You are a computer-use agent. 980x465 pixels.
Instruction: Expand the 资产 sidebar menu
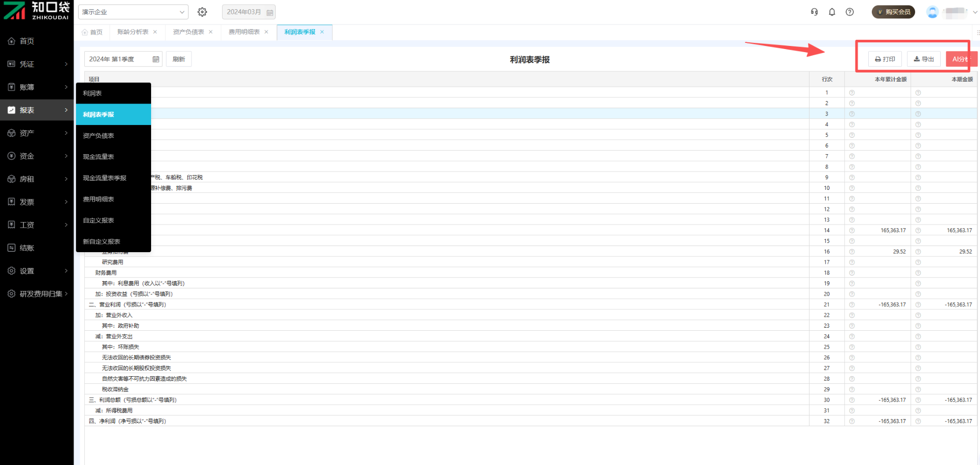click(37, 133)
